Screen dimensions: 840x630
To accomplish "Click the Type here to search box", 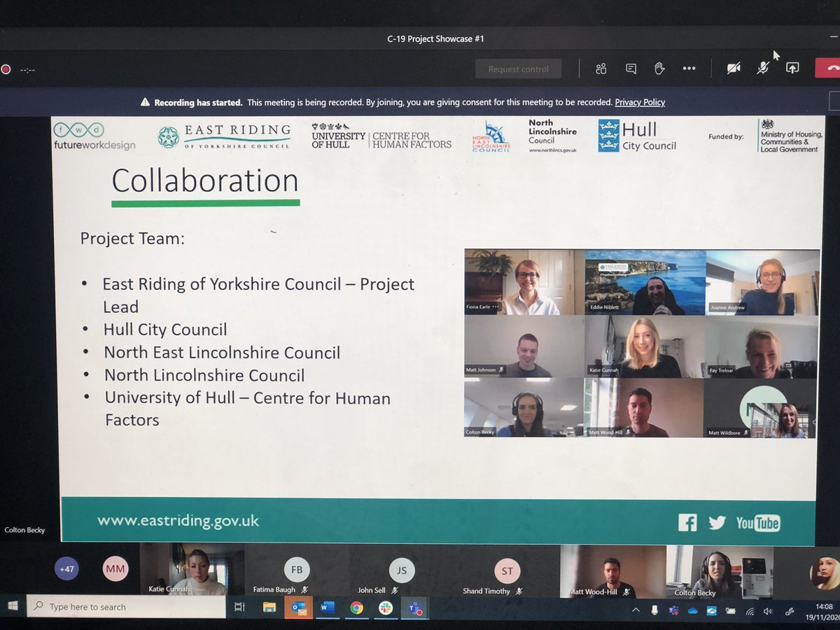I will tap(126, 606).
